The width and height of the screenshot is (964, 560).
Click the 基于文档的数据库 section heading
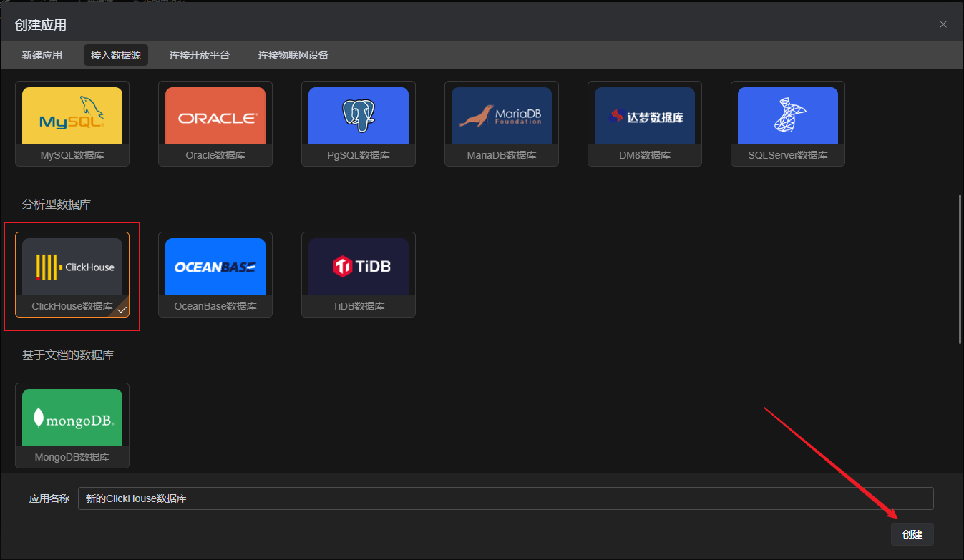(68, 355)
